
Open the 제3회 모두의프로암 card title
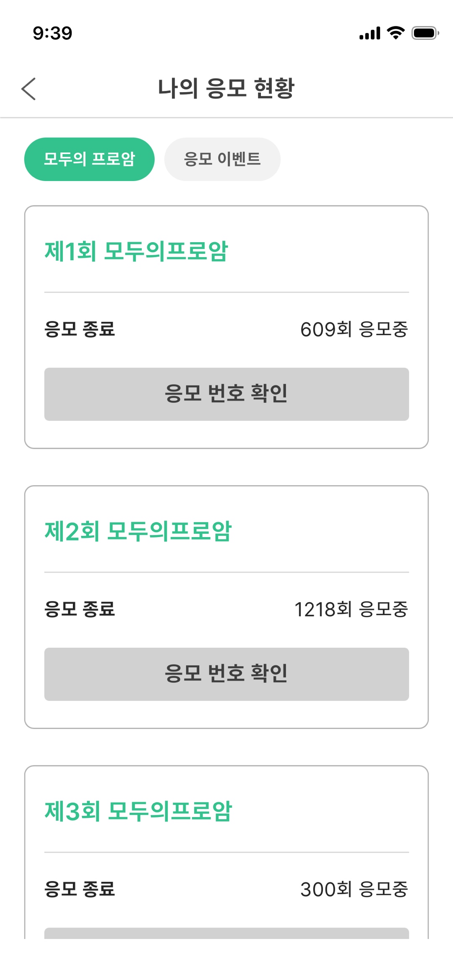(x=138, y=811)
